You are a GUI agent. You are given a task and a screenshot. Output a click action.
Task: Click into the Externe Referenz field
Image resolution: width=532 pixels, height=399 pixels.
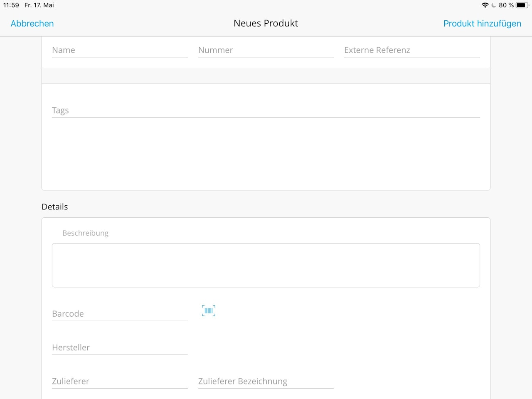tap(411, 50)
